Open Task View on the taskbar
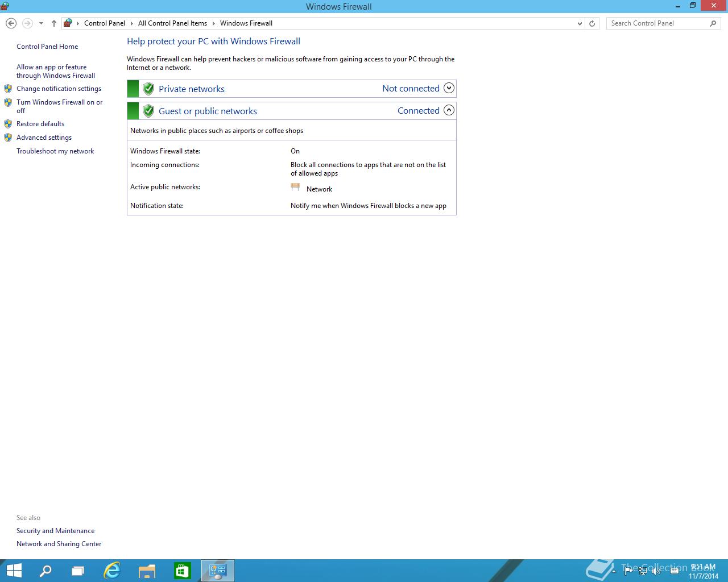The image size is (728, 582). 78,571
